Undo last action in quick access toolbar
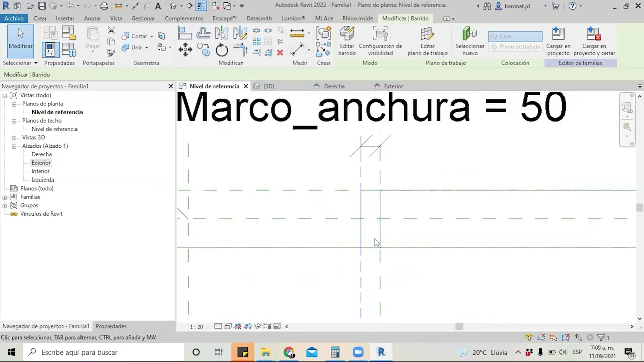Screen dimensions: 644x362 (x=70, y=6)
